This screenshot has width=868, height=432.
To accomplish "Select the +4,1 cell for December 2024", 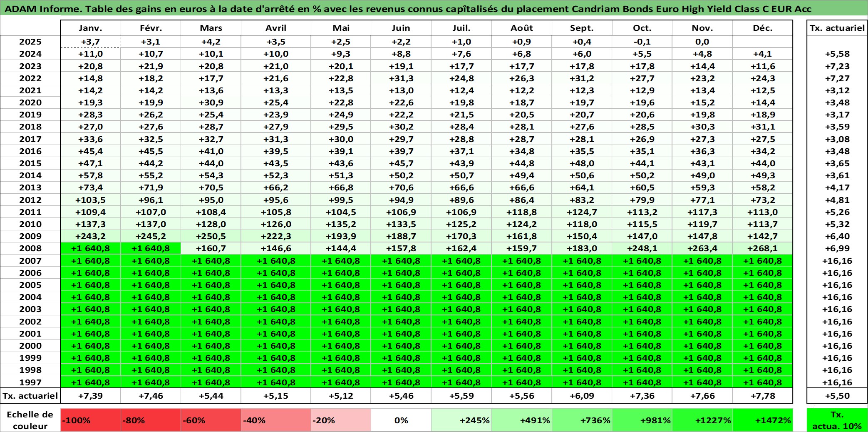I will click(x=763, y=54).
